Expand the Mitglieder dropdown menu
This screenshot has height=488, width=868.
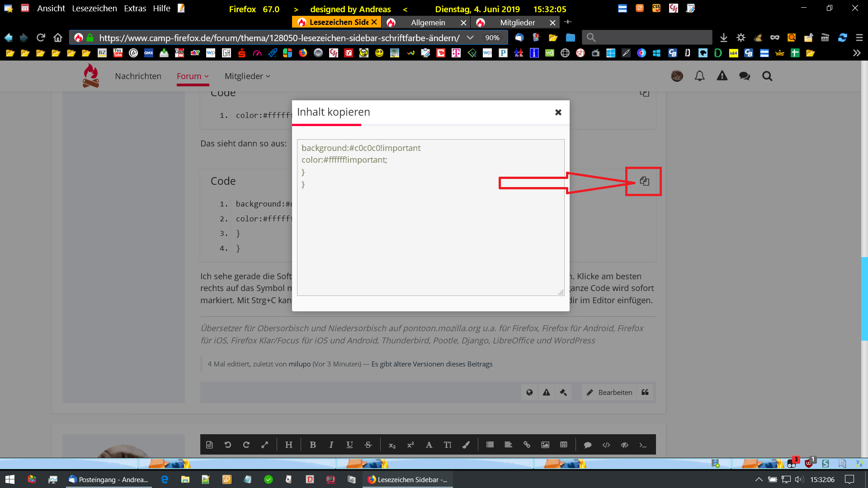pyautogui.click(x=247, y=76)
